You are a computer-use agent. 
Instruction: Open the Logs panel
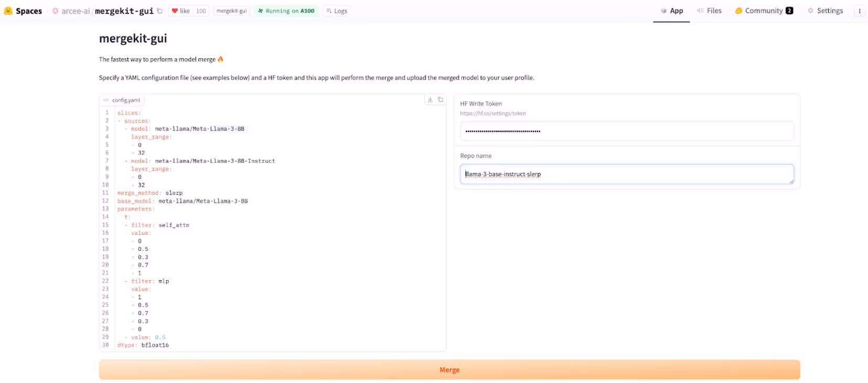[x=337, y=10]
